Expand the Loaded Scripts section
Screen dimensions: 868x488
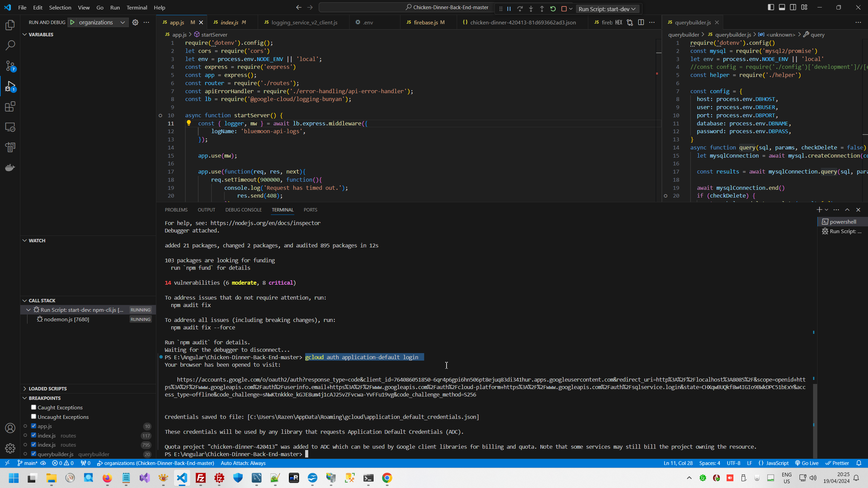point(47,389)
